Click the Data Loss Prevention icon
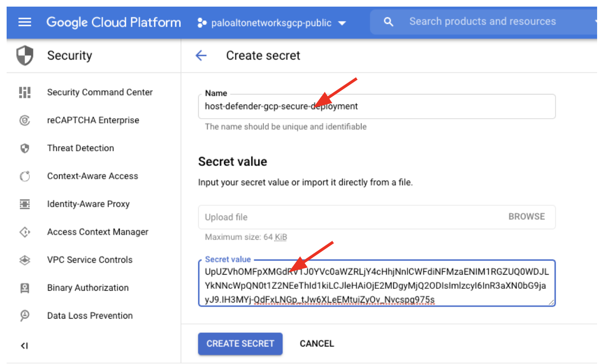The width and height of the screenshot is (599, 364). (25, 316)
